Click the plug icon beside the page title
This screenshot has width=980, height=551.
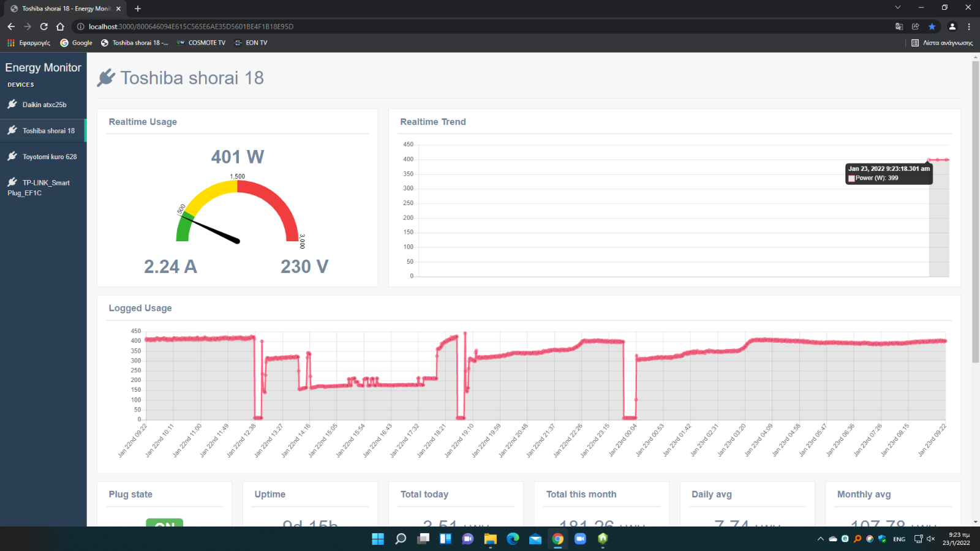point(106,78)
